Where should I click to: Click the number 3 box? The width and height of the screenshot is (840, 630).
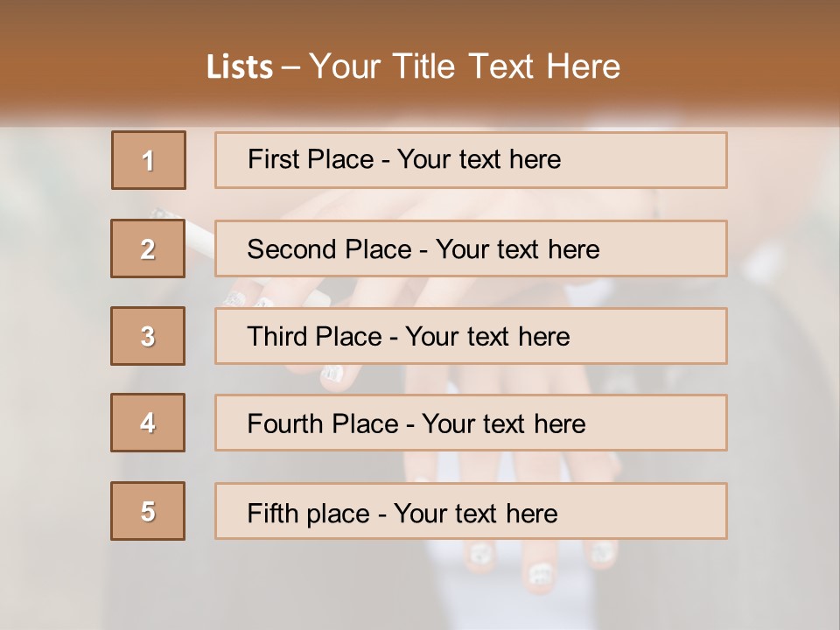(148, 336)
